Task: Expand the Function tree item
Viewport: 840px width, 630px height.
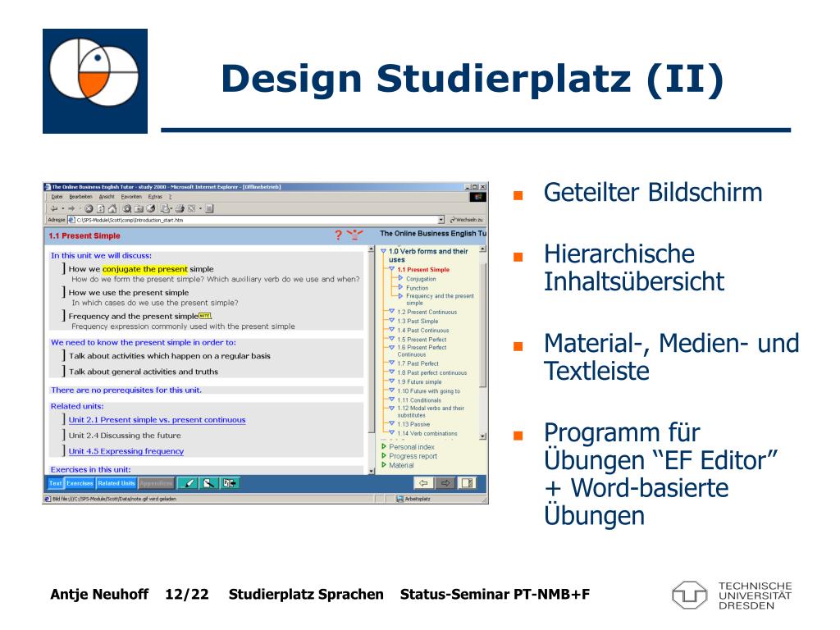Action: pyautogui.click(x=400, y=287)
